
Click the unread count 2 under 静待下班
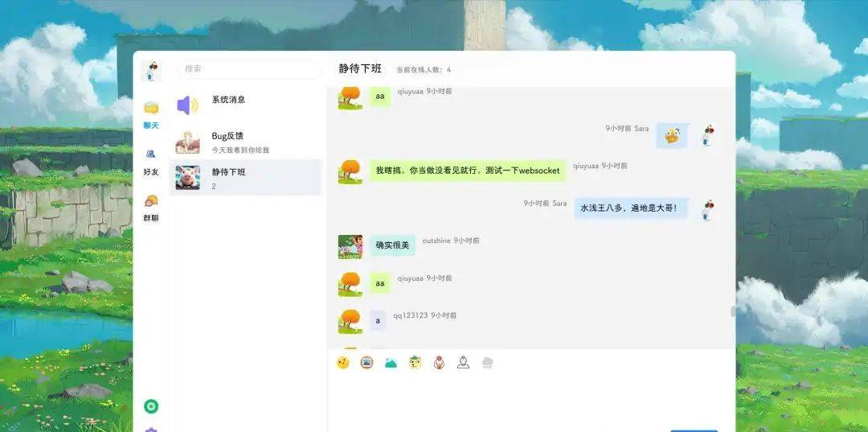tap(214, 187)
